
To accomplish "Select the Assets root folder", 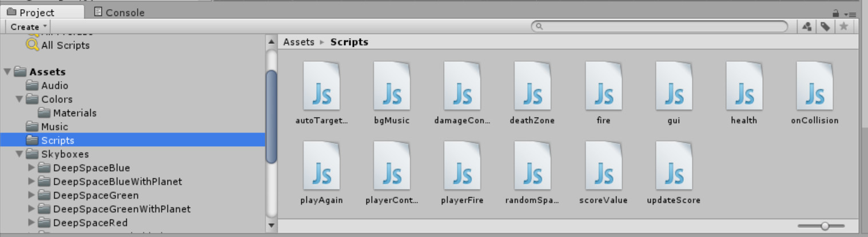I will coord(40,72).
